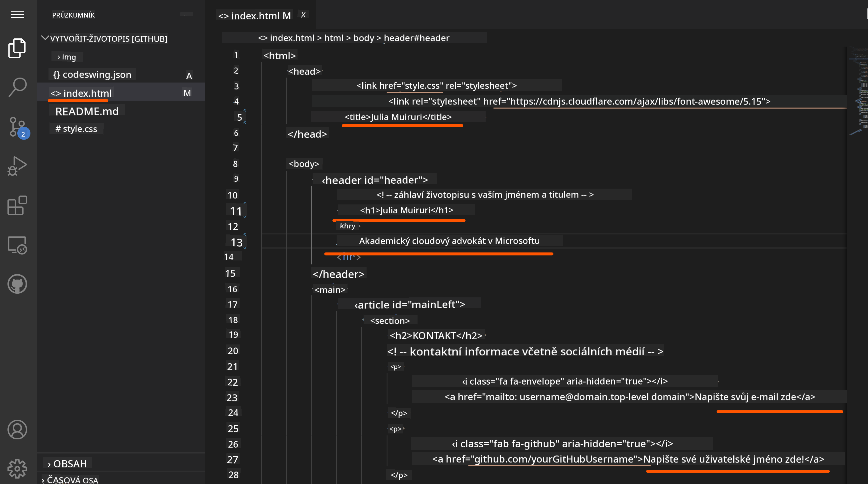Open the Remote Explorer icon

click(x=17, y=245)
